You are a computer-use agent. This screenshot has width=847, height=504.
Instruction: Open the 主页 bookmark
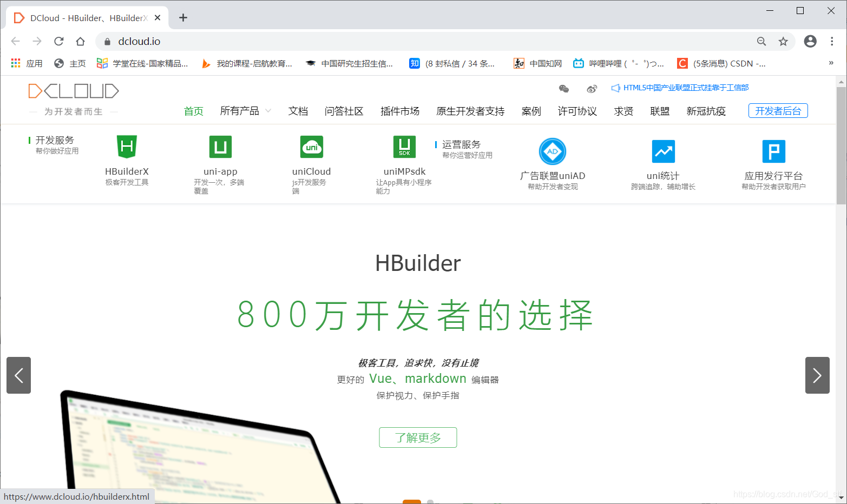pos(70,63)
